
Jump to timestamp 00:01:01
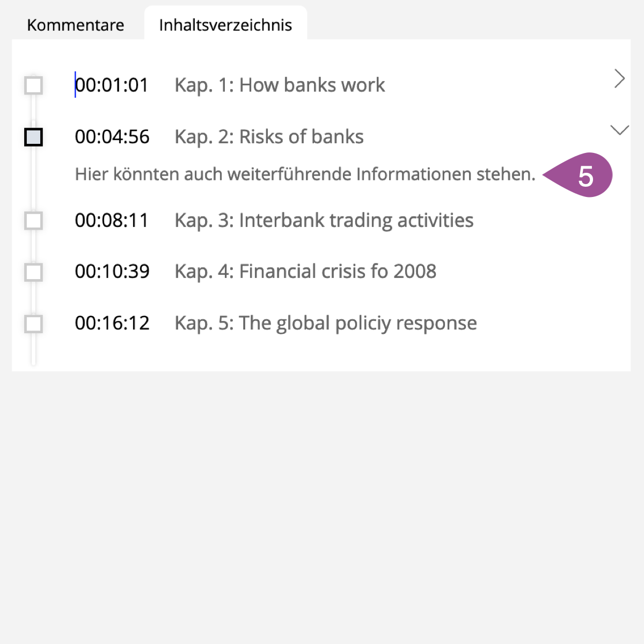(112, 85)
